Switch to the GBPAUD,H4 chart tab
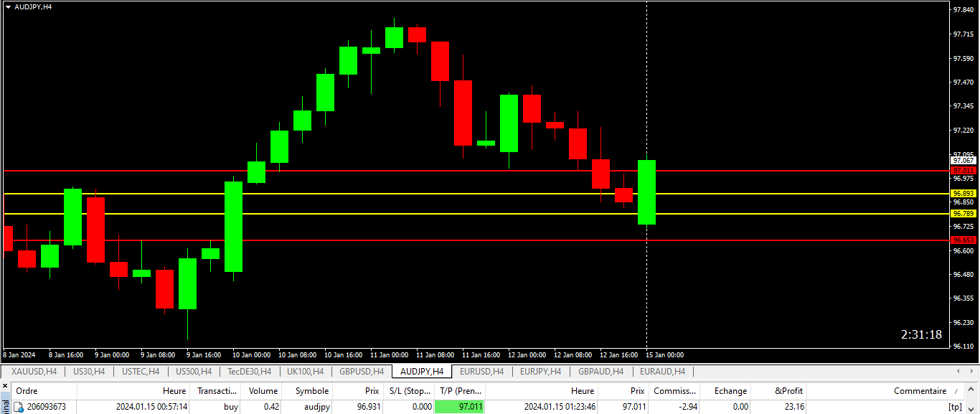Viewport: 980px width, 414px height. [601, 371]
